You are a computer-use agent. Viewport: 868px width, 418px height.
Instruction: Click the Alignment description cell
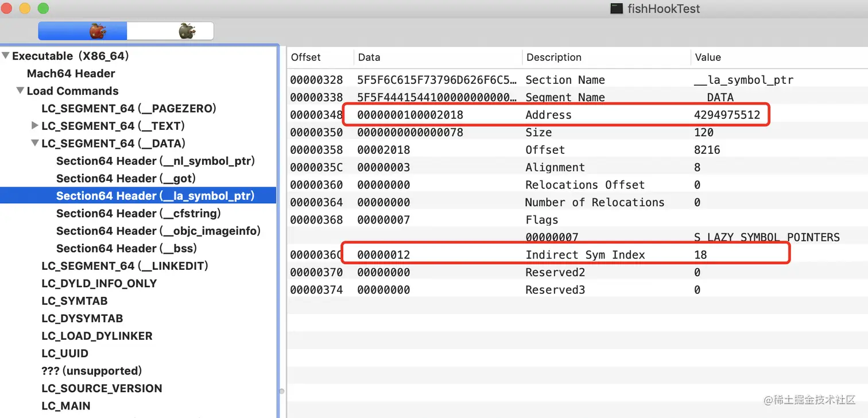coord(555,168)
